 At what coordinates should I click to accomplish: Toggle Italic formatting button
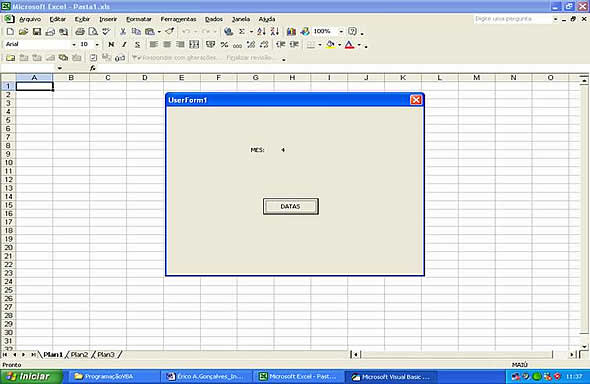(x=124, y=45)
